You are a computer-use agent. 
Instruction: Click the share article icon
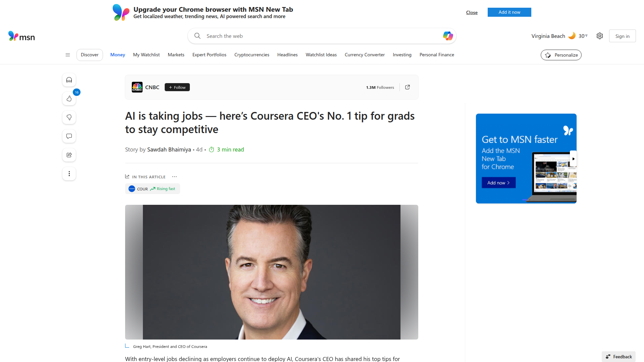click(69, 155)
